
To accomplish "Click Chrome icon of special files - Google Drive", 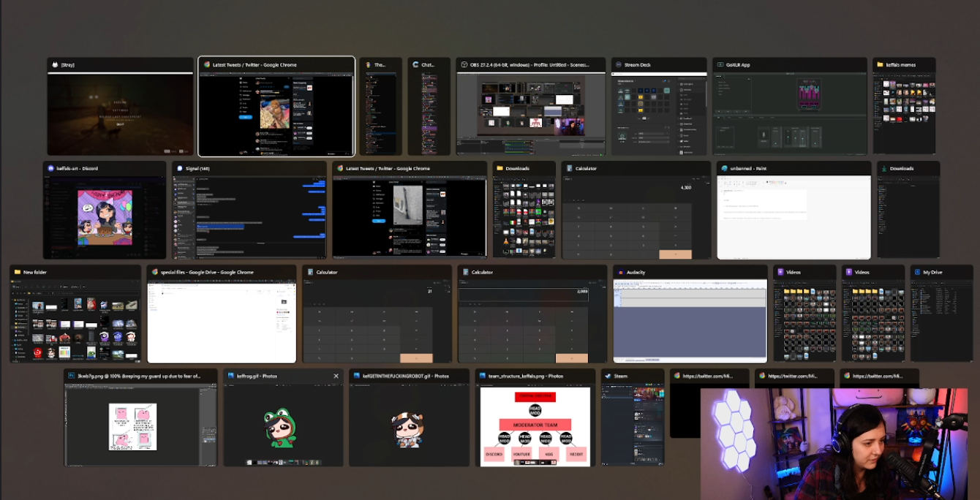I will pos(155,273).
